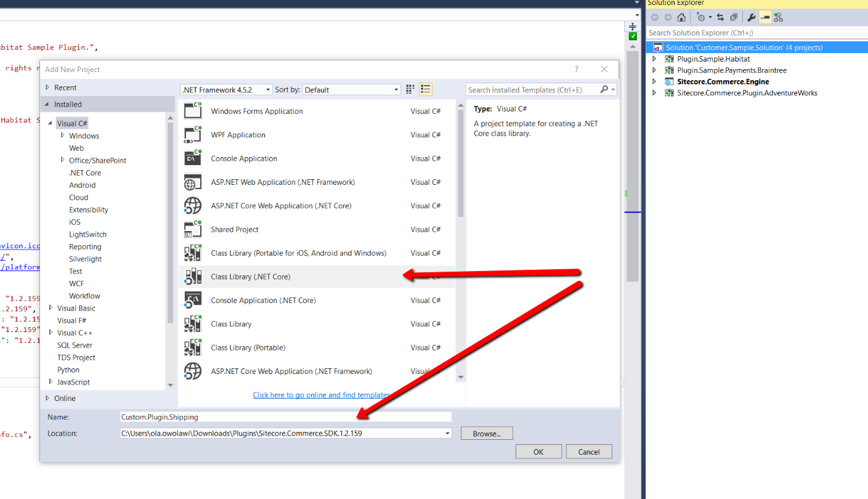Click icon of Console Application (.NET Core) template
Screen dimensions: 868x499
[x=193, y=300]
